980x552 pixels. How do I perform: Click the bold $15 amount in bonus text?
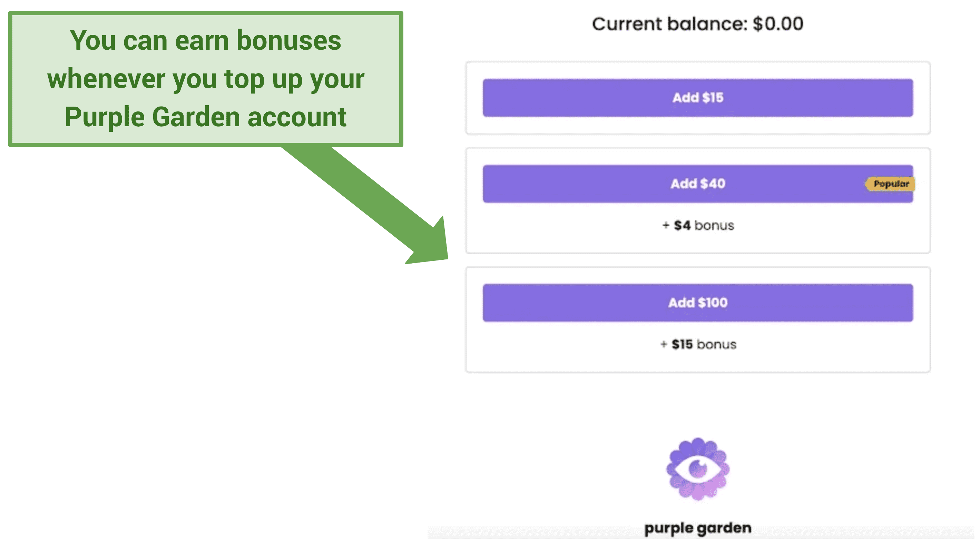click(x=682, y=344)
